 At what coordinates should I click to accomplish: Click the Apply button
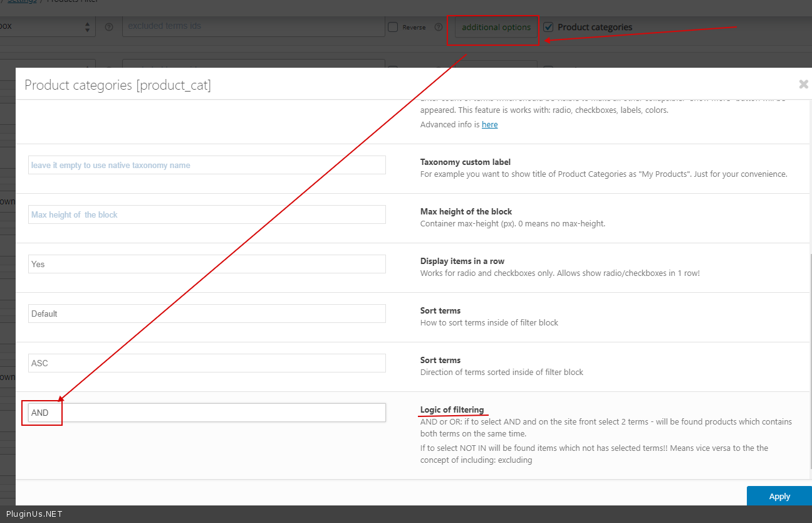pos(779,496)
